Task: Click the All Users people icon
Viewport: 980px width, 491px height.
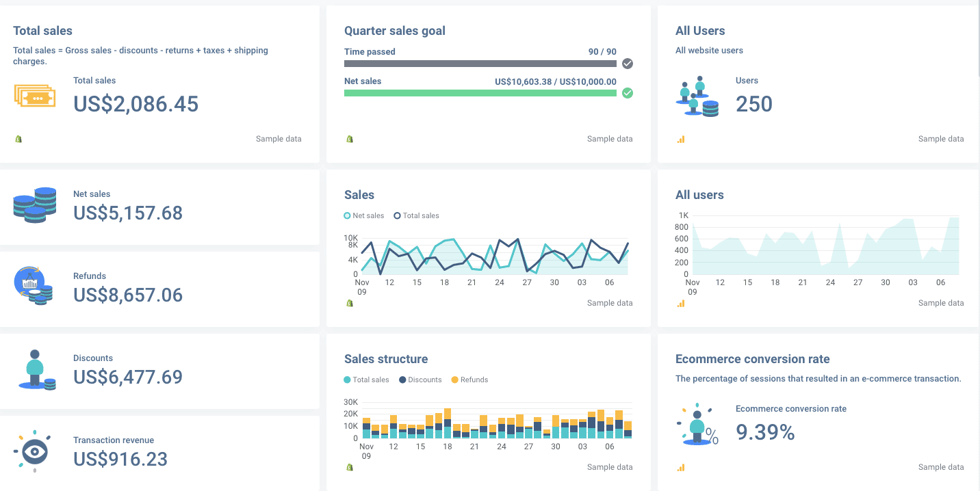Action: coord(697,98)
